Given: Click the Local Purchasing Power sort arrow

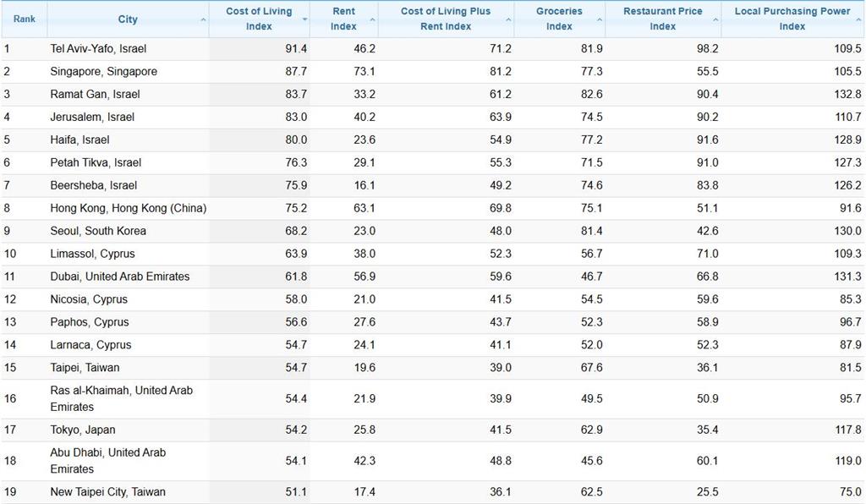Looking at the screenshot, I should tap(858, 19).
